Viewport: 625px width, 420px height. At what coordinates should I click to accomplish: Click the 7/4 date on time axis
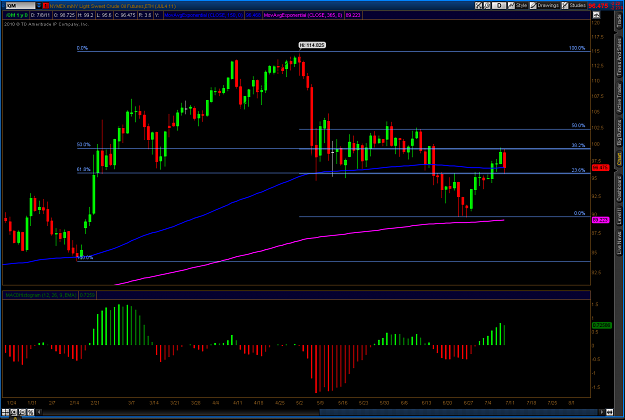[488, 403]
